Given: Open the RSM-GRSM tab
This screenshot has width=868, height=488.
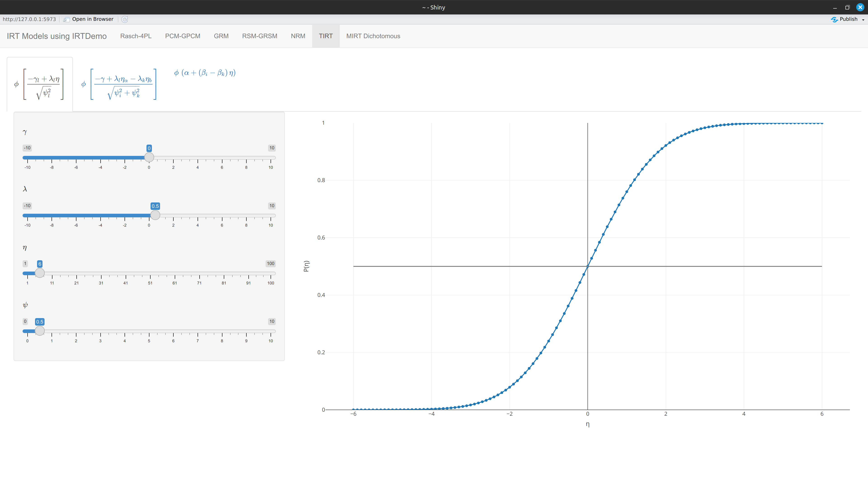Looking at the screenshot, I should 259,36.
